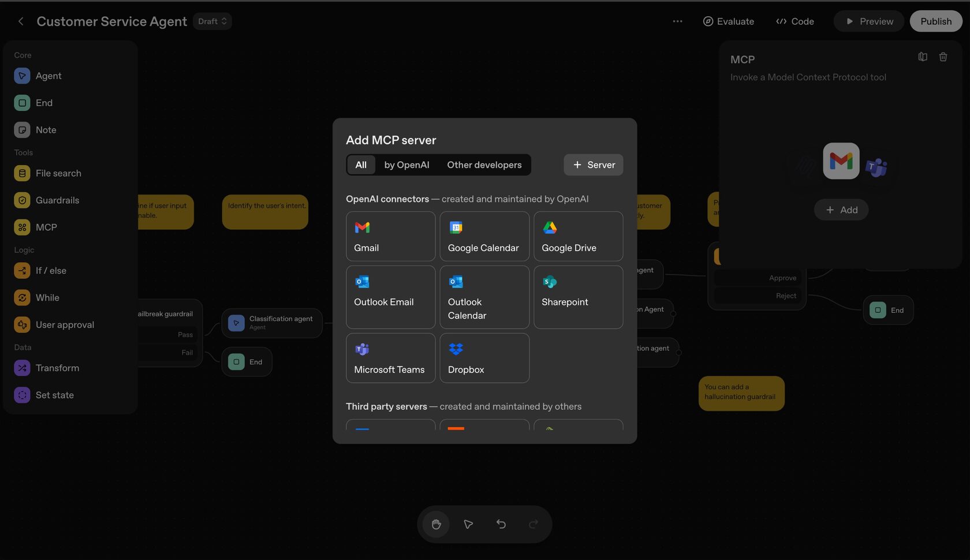970x560 pixels.
Task: Click the Teams logo in MCP panel
Action: coord(876,167)
